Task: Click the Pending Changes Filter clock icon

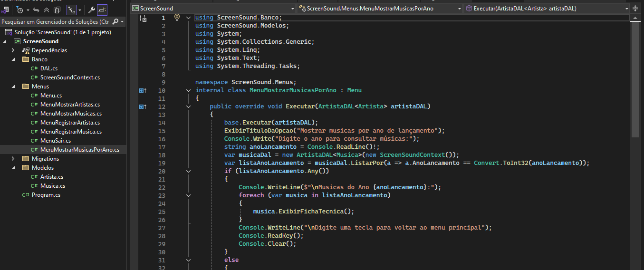Action: tap(20, 10)
